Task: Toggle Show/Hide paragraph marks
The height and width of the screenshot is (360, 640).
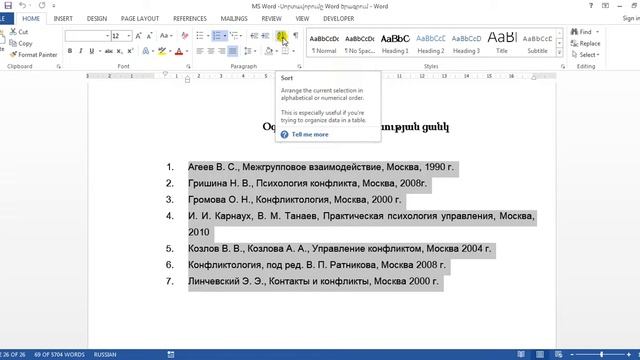Action: pos(296,36)
